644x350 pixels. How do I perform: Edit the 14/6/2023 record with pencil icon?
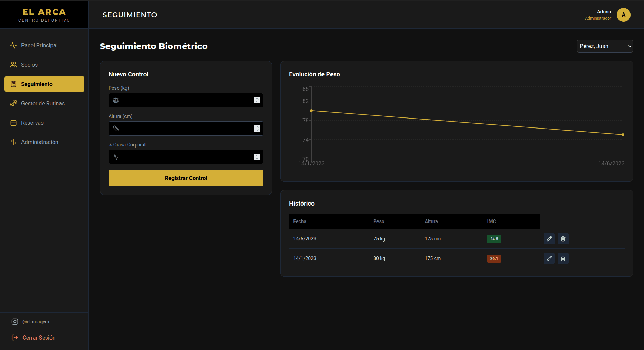pyautogui.click(x=549, y=239)
